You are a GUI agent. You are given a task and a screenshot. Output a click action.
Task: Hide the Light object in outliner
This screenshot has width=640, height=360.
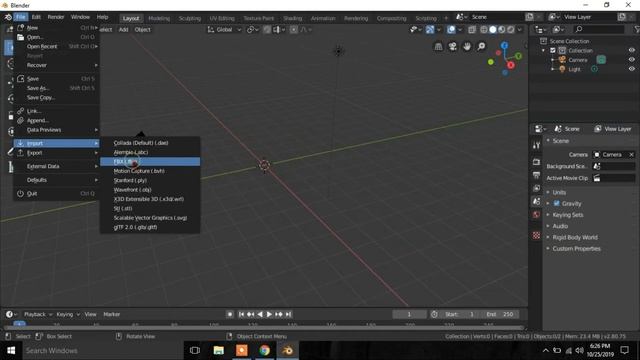pos(631,69)
